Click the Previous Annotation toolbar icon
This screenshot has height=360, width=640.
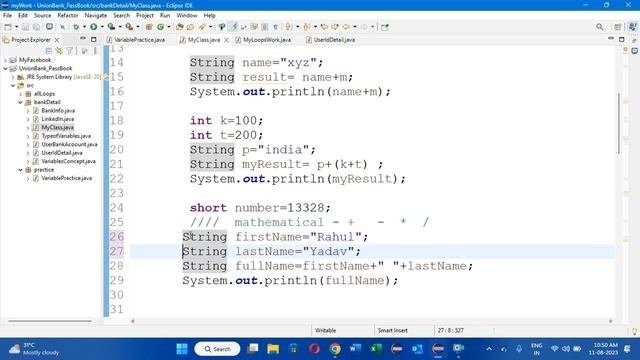(x=307, y=27)
